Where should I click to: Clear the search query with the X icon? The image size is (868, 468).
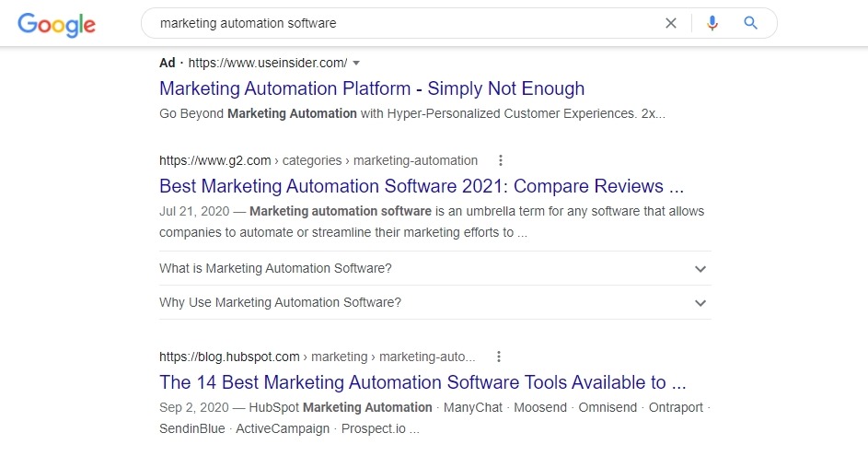(671, 23)
